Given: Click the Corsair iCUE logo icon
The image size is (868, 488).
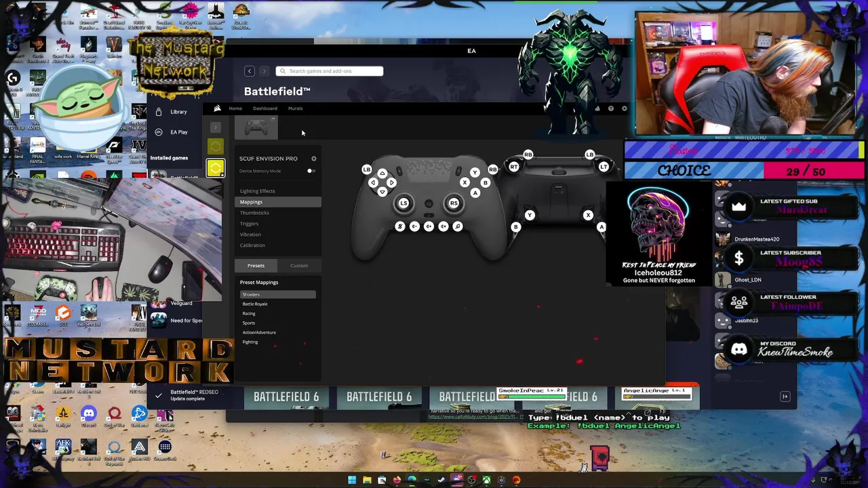Looking at the screenshot, I should pos(217,108).
